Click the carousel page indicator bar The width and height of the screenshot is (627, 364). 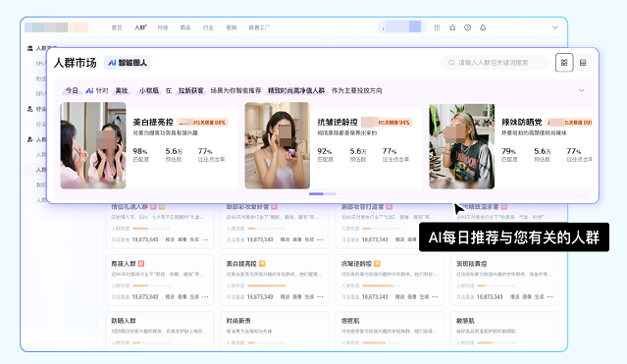(322, 194)
